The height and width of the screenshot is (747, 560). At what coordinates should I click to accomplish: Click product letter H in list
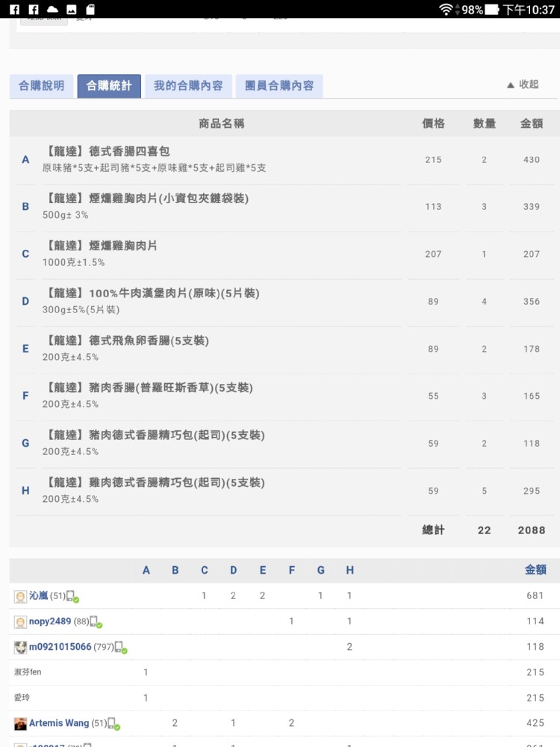25,491
